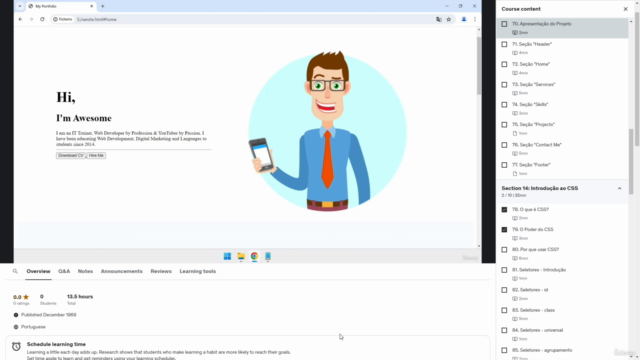This screenshot has height=360, width=640.
Task: Click the Published December 1969 text
Action: click(49, 315)
